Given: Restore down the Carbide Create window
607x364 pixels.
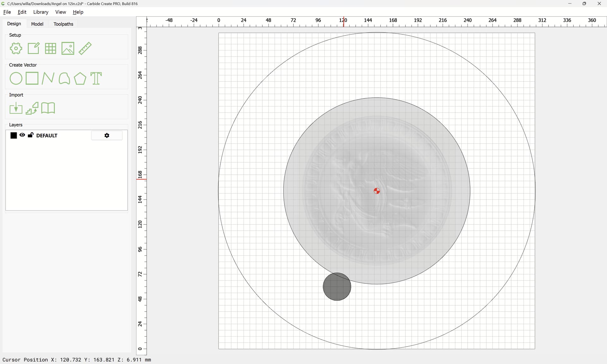Looking at the screenshot, I should [584, 3].
